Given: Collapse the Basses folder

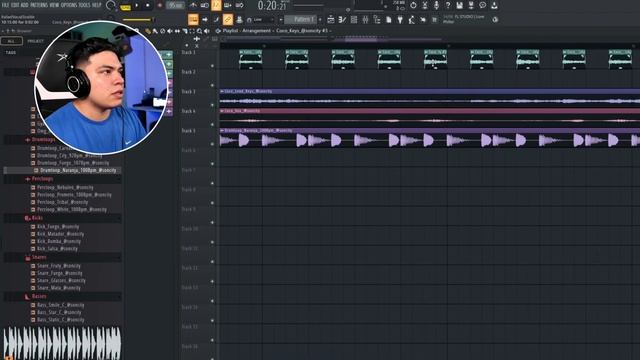Looking at the screenshot, I should pos(36,296).
